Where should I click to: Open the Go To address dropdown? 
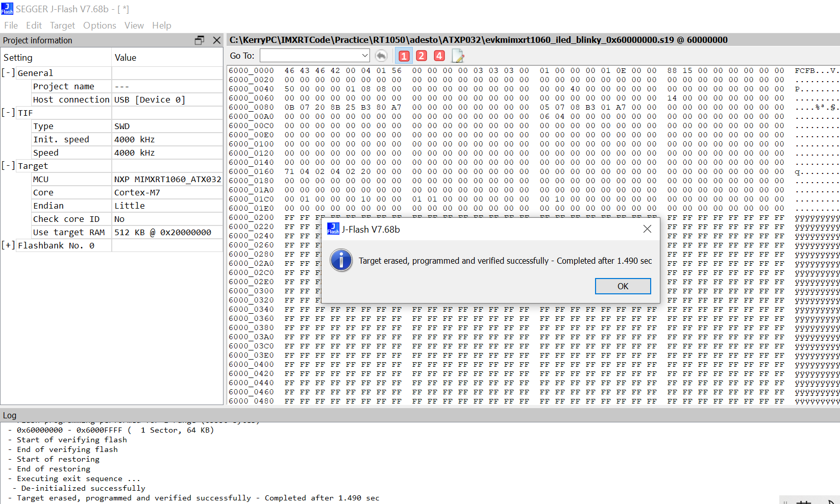364,55
